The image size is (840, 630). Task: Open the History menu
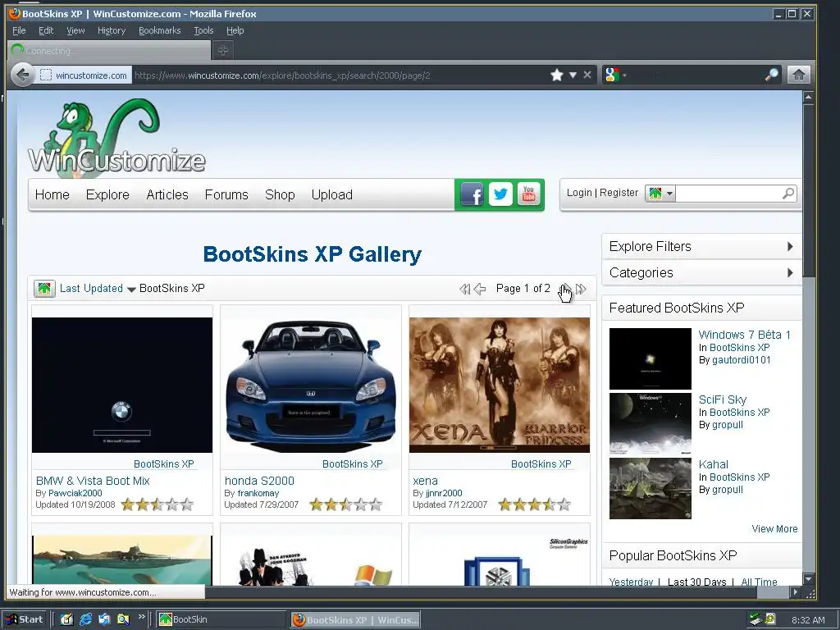coord(112,30)
